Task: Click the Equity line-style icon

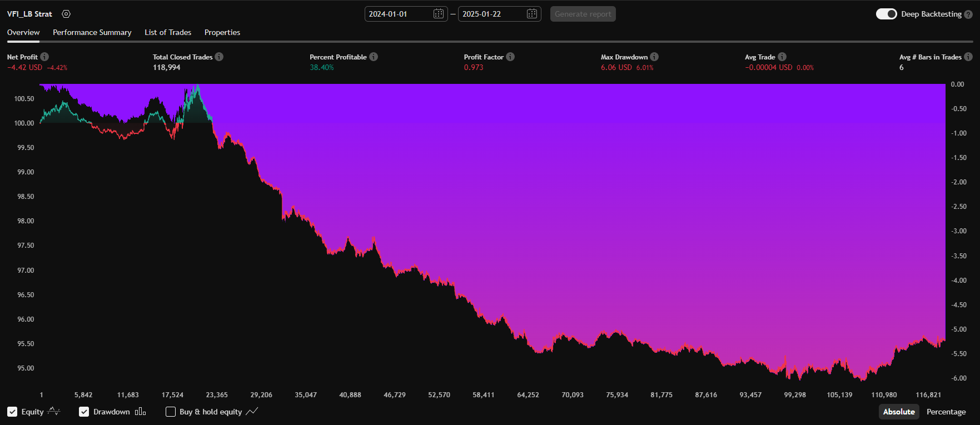Action: pos(54,411)
